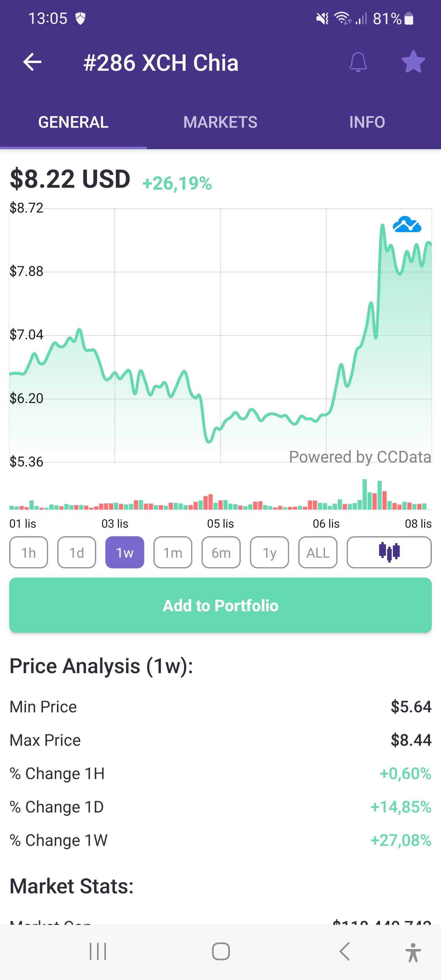Screen dimensions: 441x980
Task: Tap the Android navigation back chevron
Action: click(344, 951)
